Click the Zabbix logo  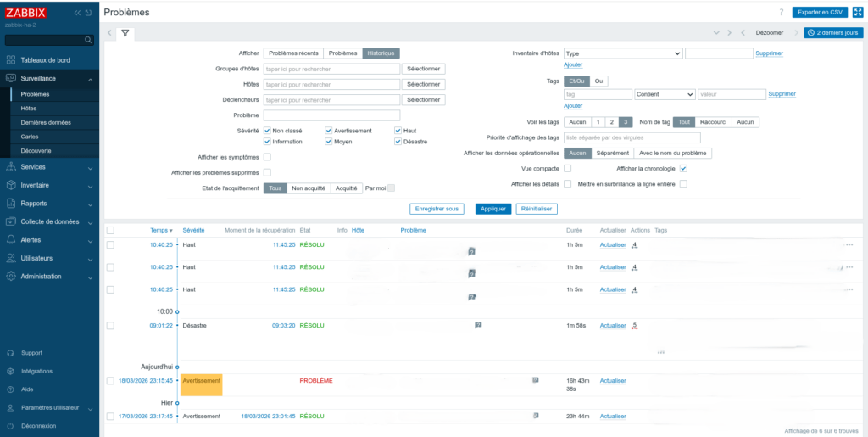[x=25, y=14]
